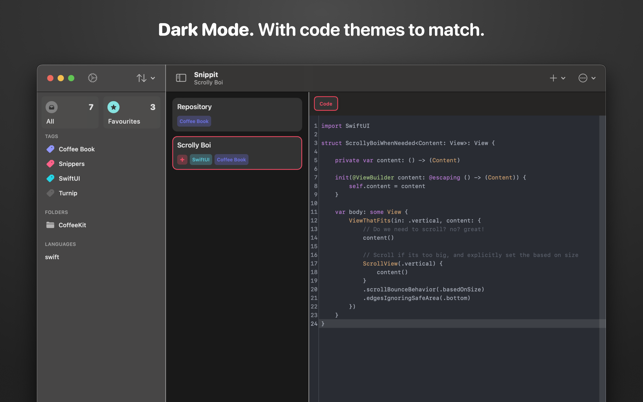Click the 'import SwiftUI' code line
This screenshot has height=402, width=643.
point(345,126)
